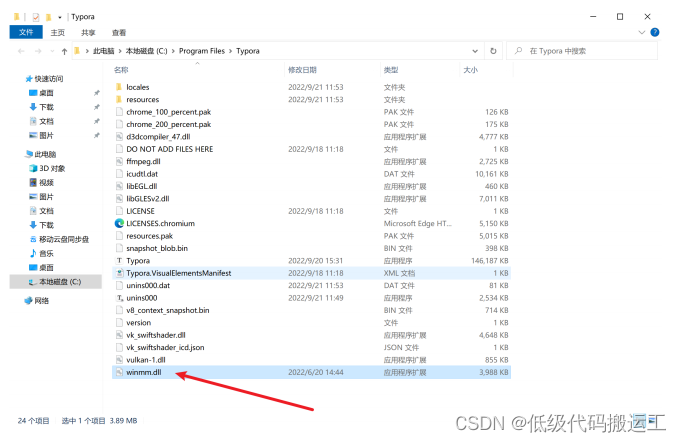
Task: Open 3D Objects in sidebar
Action: pyautogui.click(x=47, y=168)
